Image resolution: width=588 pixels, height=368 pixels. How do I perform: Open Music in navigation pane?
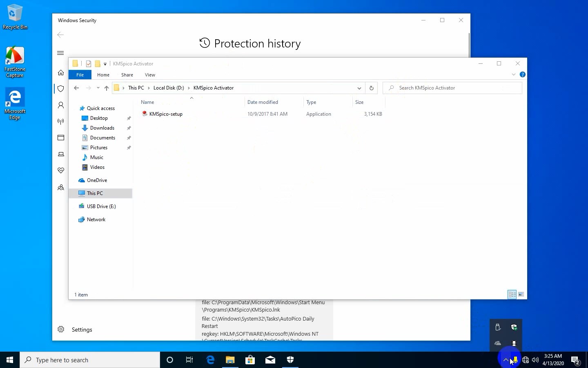coord(96,157)
